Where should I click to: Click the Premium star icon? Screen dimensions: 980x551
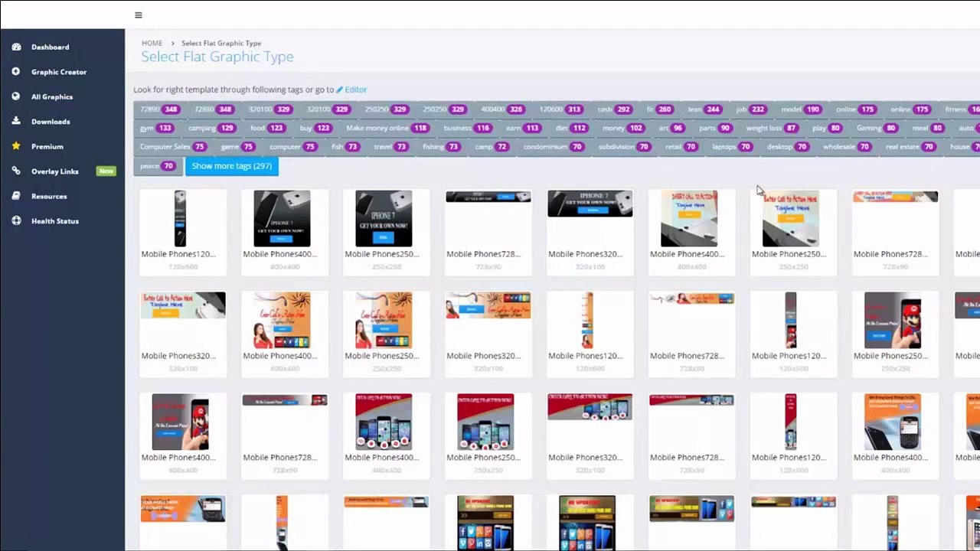click(16, 146)
